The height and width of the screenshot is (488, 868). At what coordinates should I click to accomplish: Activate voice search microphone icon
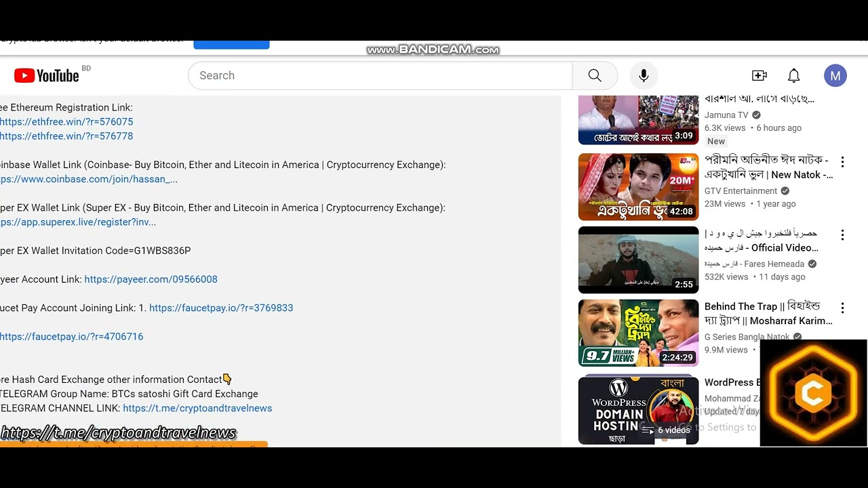click(644, 75)
